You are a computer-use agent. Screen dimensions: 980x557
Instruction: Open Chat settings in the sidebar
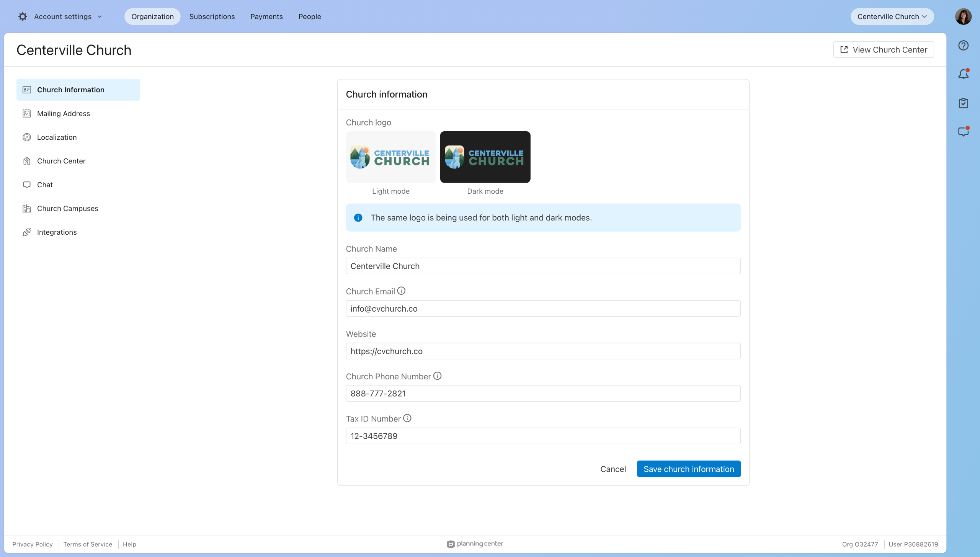pos(78,185)
